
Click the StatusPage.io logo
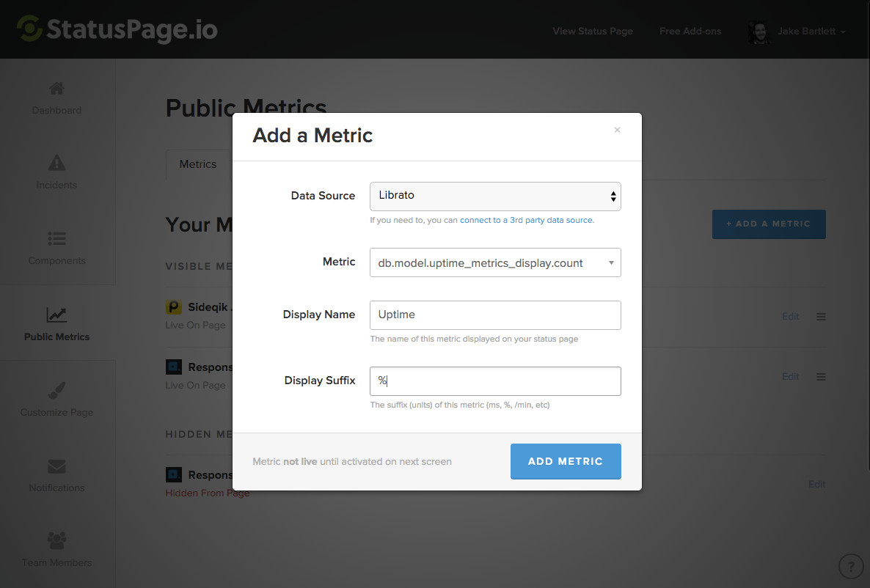pyautogui.click(x=117, y=29)
